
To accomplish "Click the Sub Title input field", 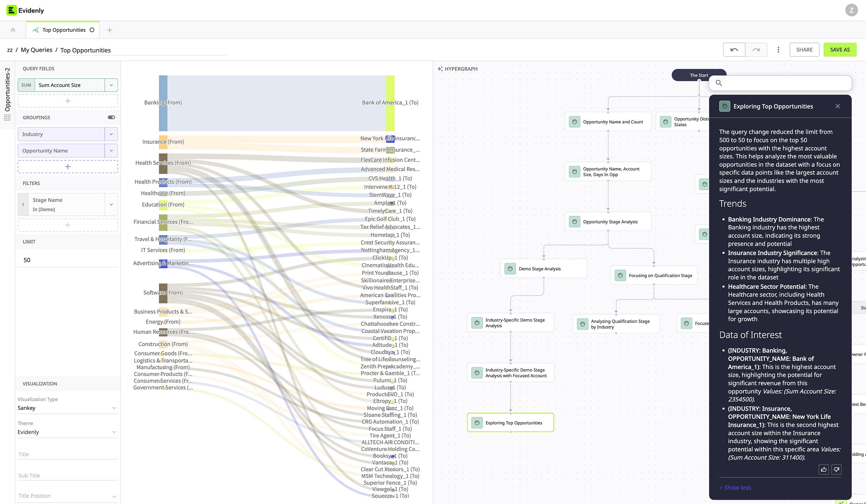I will point(68,475).
